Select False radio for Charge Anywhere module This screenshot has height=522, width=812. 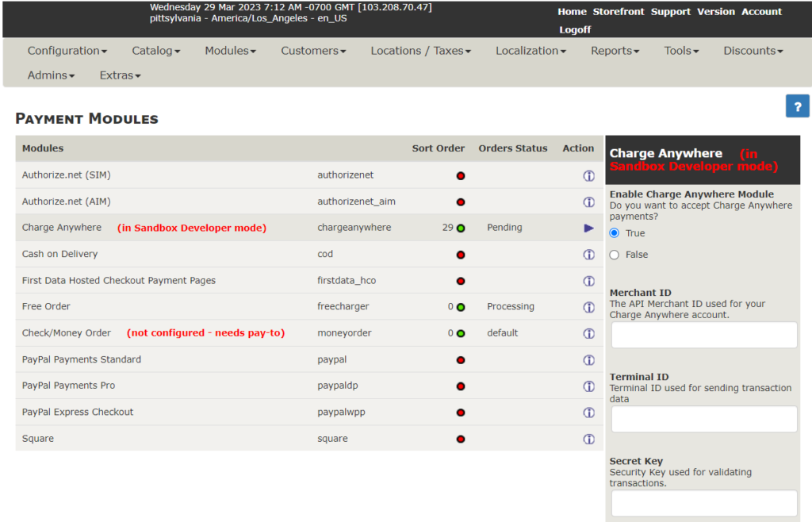[x=615, y=255]
